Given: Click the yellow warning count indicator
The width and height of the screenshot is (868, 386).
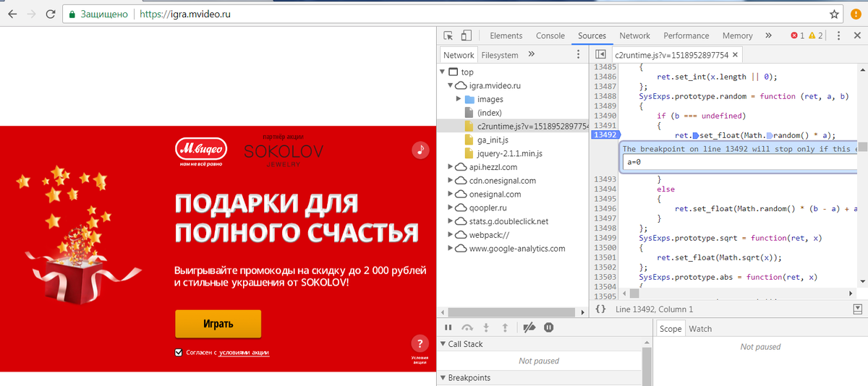Looking at the screenshot, I should (x=815, y=35).
